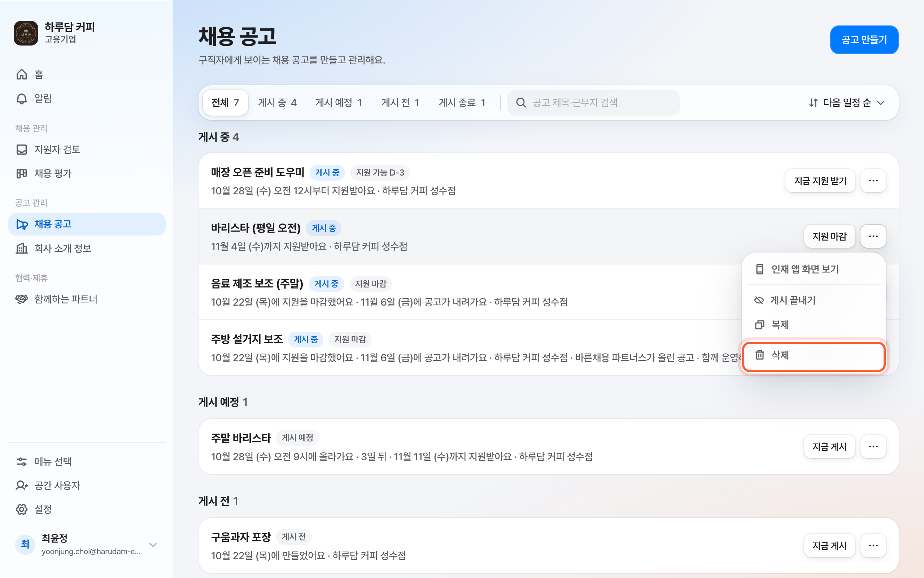Image resolution: width=924 pixels, height=578 pixels.
Task: Click the 게시 예정 badge on 주말 바리스타
Action: coord(297,438)
